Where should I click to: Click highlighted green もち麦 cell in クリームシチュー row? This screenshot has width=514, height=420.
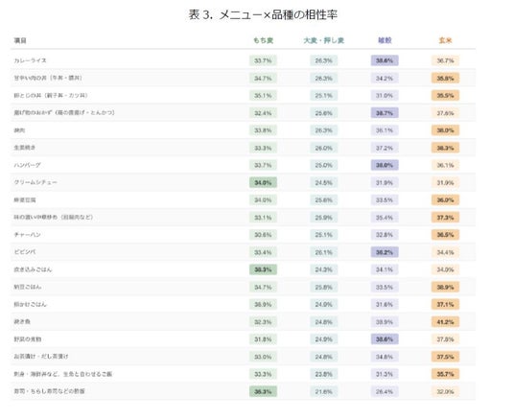coord(263,182)
